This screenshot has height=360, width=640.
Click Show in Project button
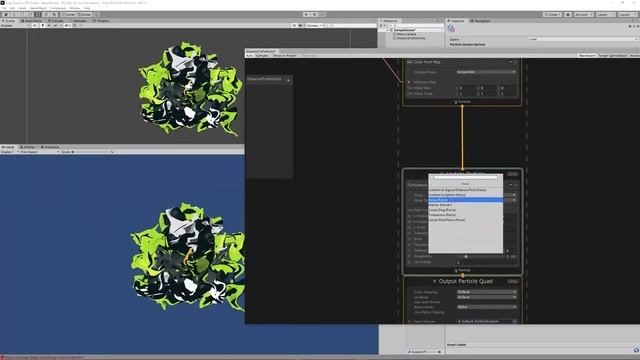click(x=284, y=56)
